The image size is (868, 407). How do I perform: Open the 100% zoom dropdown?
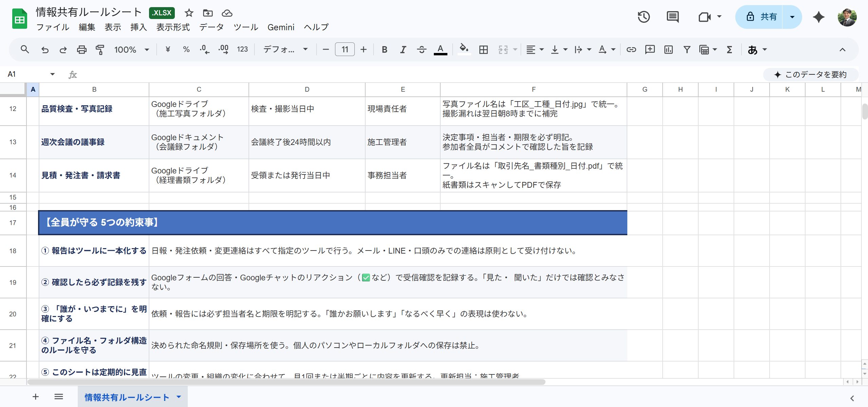132,50
